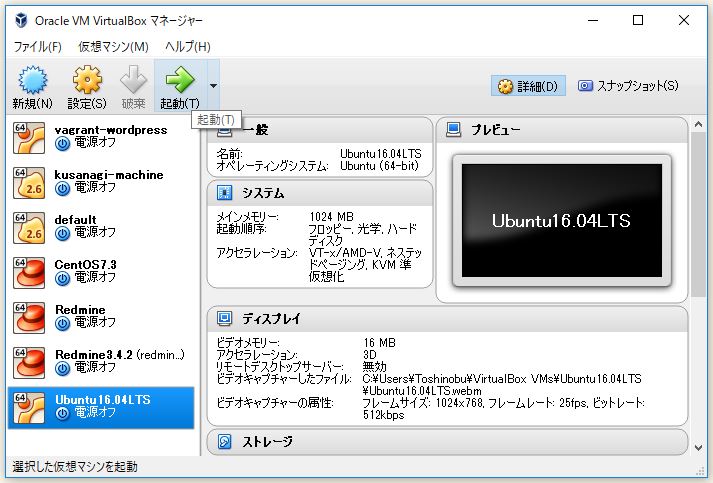Click the kusanagi-machine 2.6 OS icon

(29, 183)
